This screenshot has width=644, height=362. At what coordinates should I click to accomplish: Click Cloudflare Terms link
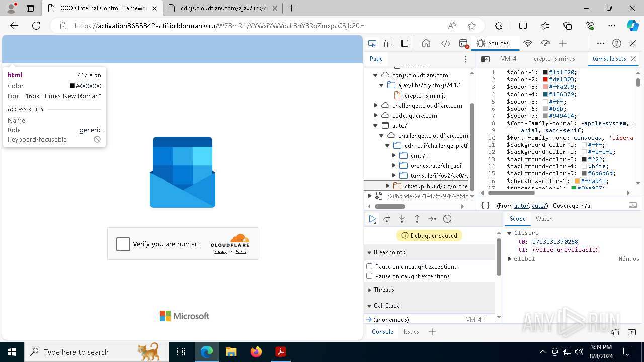pyautogui.click(x=241, y=251)
